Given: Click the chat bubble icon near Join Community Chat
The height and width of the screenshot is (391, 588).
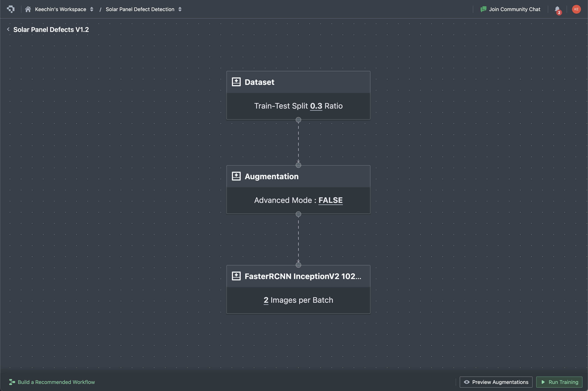Looking at the screenshot, I should 483,9.
